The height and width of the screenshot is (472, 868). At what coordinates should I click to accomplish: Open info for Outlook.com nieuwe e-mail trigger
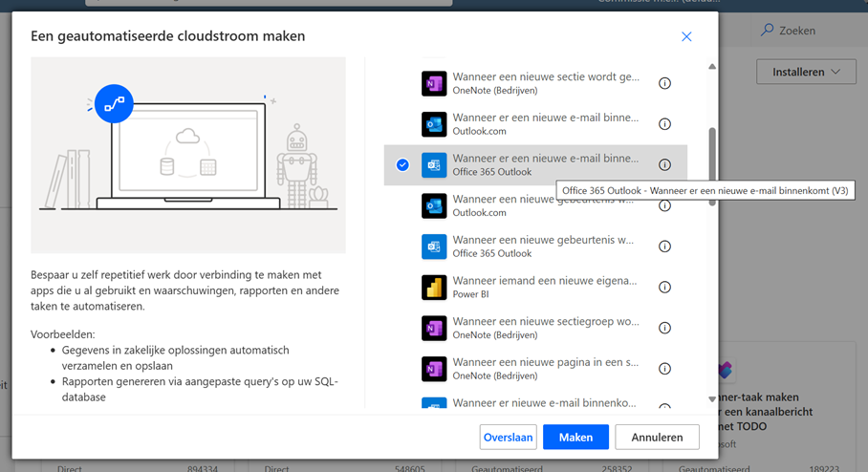664,124
